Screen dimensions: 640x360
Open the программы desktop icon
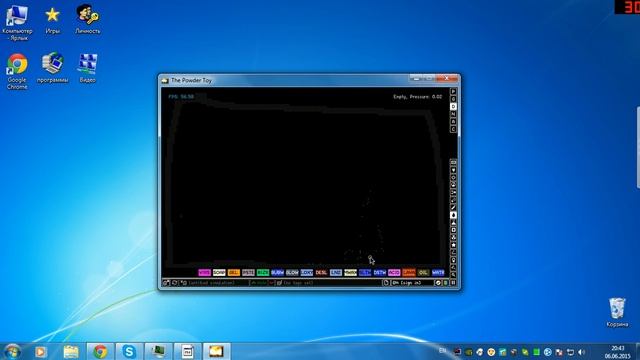pos(53,67)
